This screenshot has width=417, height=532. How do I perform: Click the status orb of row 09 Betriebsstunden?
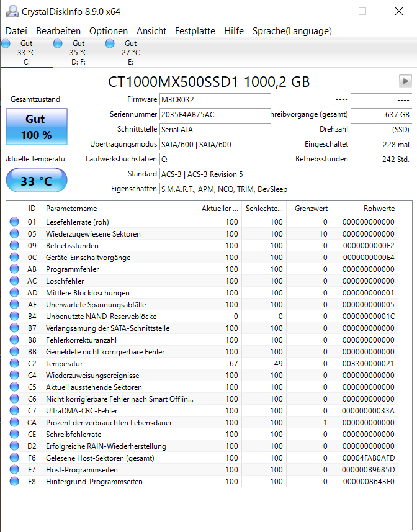14,245
